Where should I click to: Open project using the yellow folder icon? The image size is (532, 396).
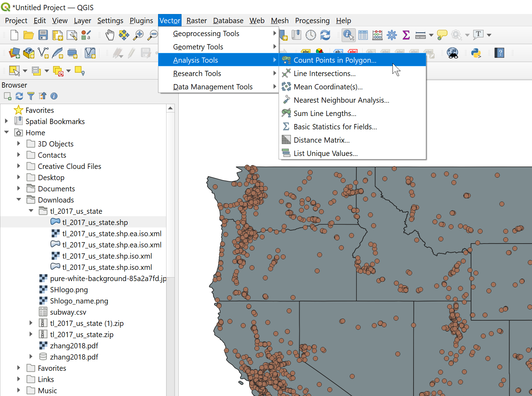(28, 35)
